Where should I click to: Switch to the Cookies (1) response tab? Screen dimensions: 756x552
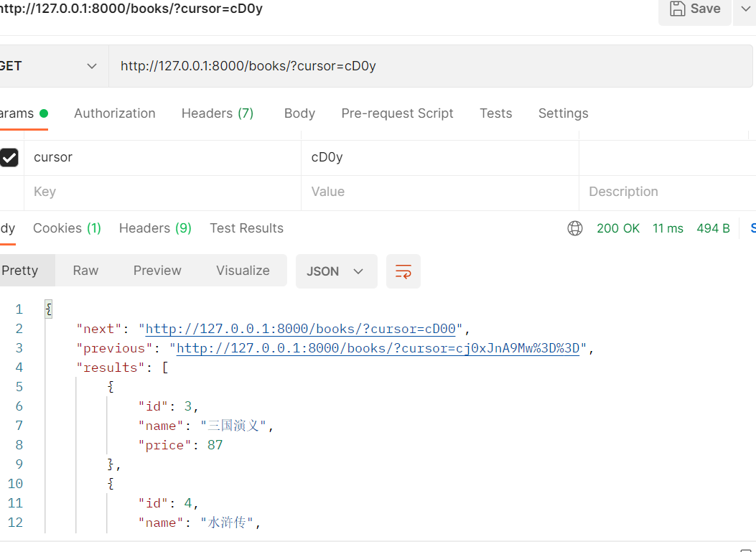67,228
